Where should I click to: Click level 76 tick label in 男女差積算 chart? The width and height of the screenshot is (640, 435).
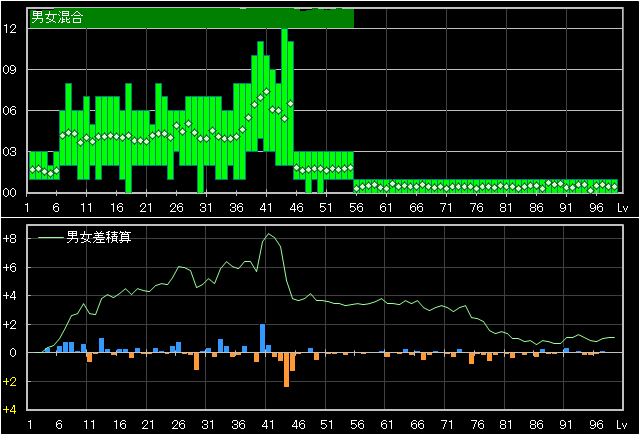pyautogui.click(x=477, y=425)
